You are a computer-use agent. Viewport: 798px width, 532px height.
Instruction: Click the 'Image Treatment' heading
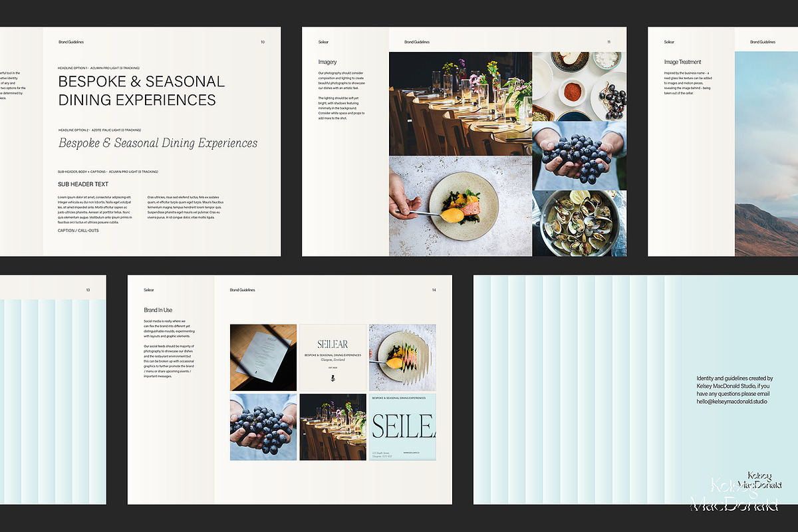pos(683,63)
